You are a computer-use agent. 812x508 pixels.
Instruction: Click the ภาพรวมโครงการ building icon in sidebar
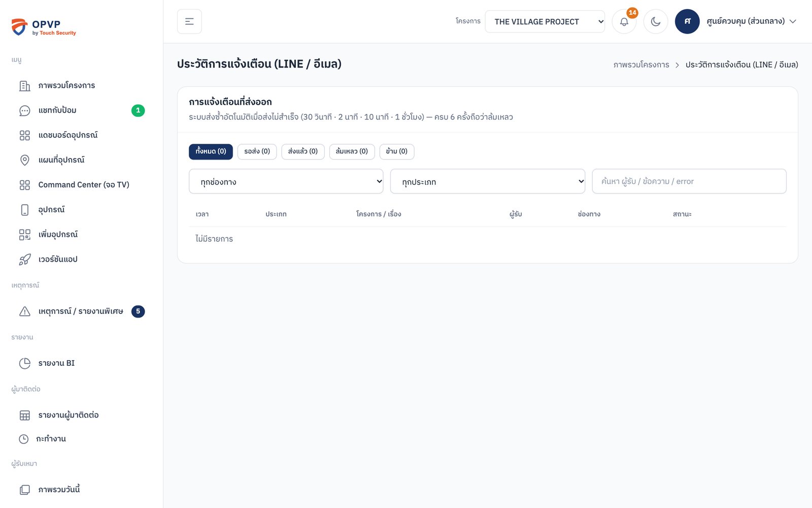click(24, 85)
